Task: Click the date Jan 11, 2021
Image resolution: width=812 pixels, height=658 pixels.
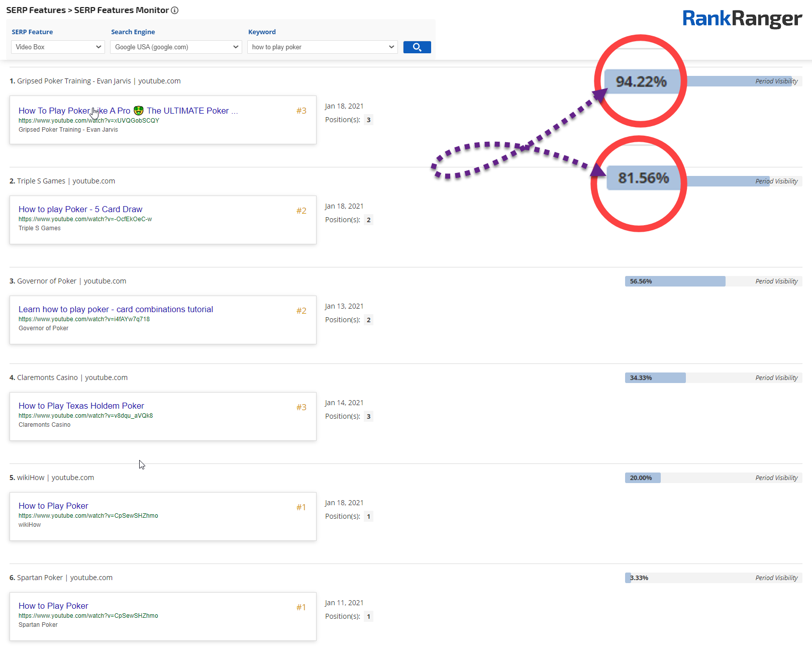Action: pos(344,603)
